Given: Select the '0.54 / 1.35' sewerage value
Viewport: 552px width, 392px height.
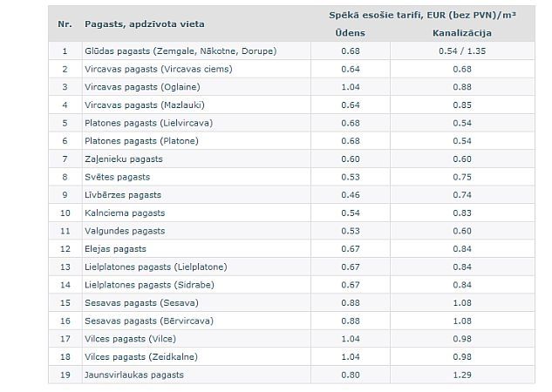Looking at the screenshot, I should [463, 51].
